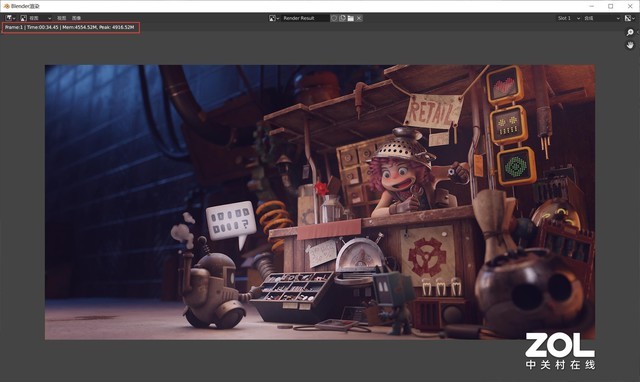
Task: Select the pan hand tool
Action: (x=630, y=45)
